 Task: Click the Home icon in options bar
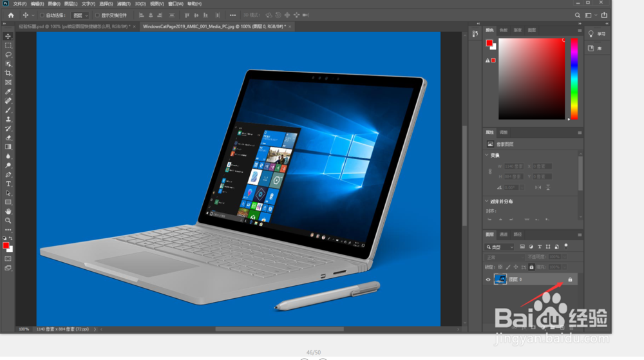[x=11, y=15]
